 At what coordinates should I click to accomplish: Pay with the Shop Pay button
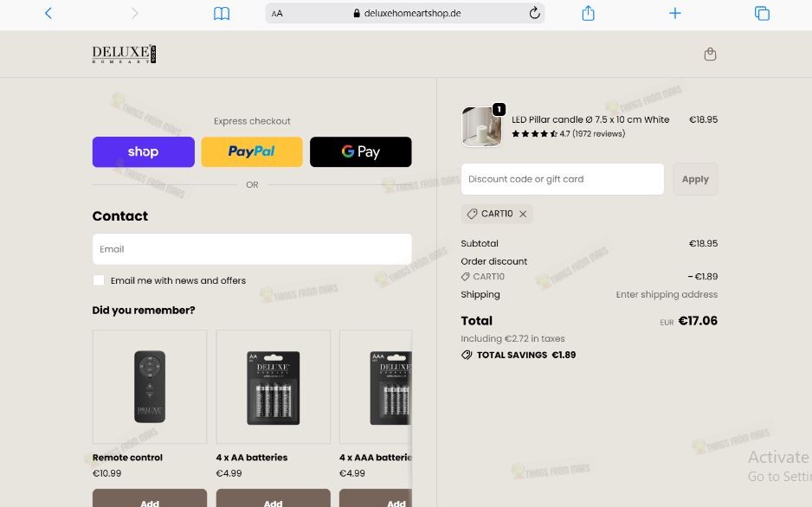[144, 151]
